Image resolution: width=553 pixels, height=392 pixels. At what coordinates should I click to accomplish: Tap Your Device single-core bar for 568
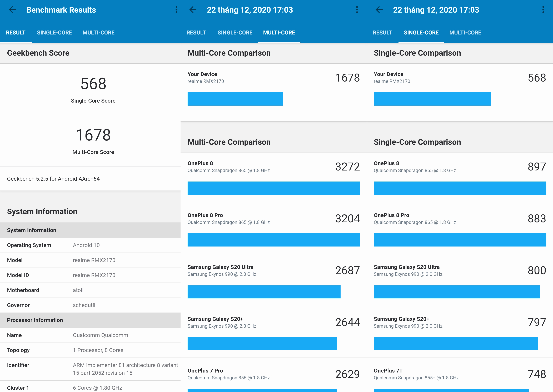432,99
